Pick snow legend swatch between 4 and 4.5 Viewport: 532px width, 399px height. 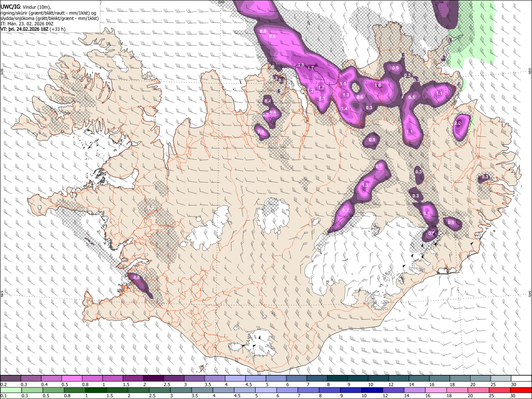[x=235, y=379]
